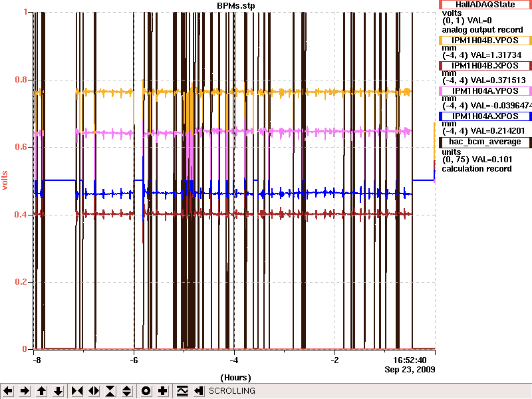Click the 0.6 y-axis tick label
The height and width of the screenshot is (399, 532).
pyautogui.click(x=21, y=147)
